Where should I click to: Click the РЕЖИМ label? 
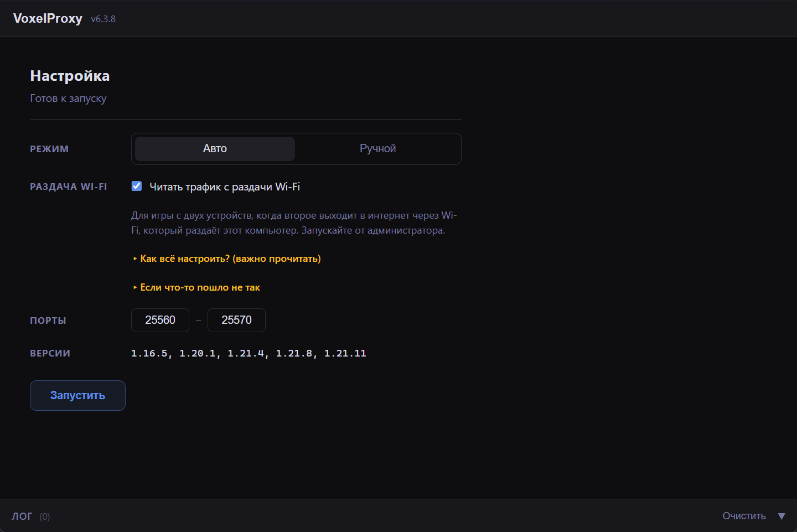[x=49, y=149]
